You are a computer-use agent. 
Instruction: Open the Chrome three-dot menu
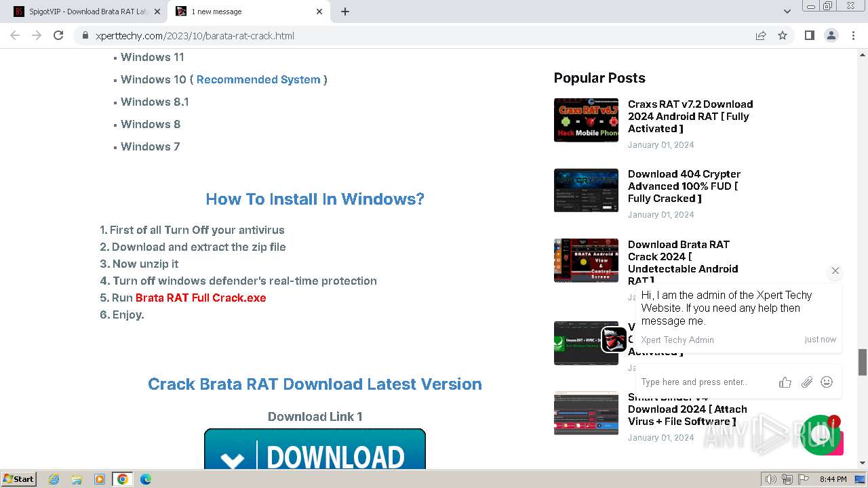[x=853, y=35]
